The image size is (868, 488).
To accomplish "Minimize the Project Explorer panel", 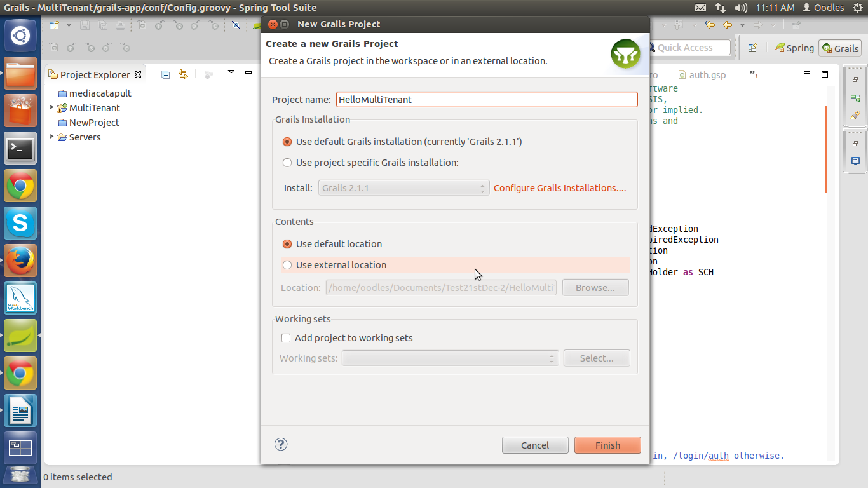I will tap(248, 72).
